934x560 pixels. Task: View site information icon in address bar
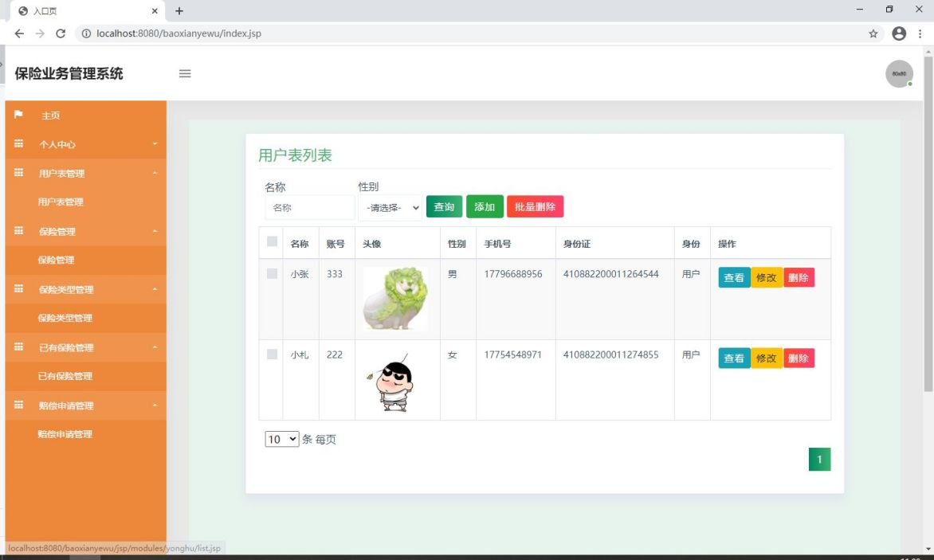tap(86, 33)
